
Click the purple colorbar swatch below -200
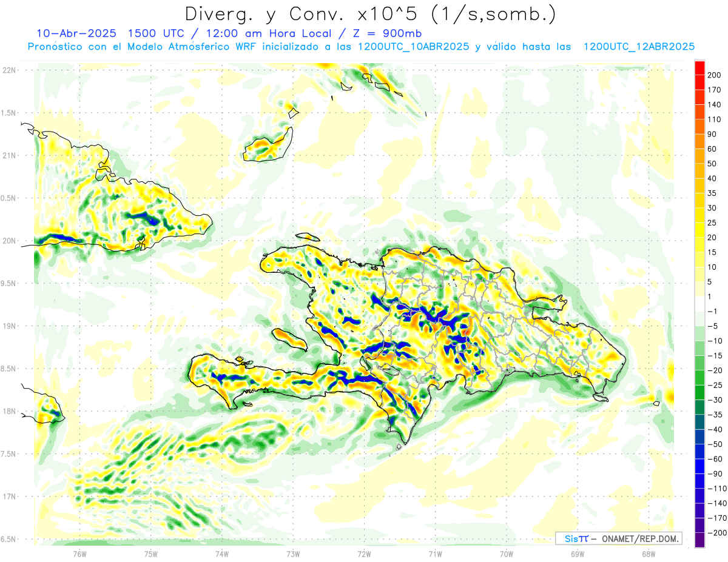[x=699, y=540]
